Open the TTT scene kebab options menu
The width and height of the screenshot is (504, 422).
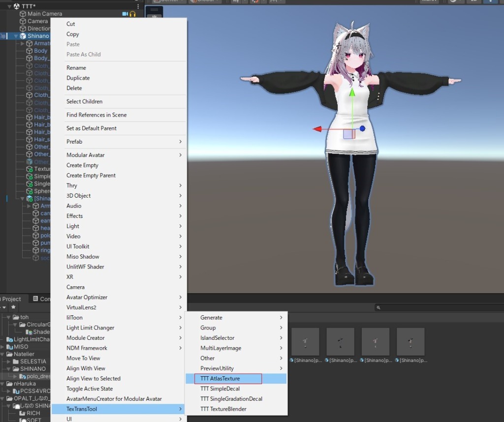(x=138, y=6)
